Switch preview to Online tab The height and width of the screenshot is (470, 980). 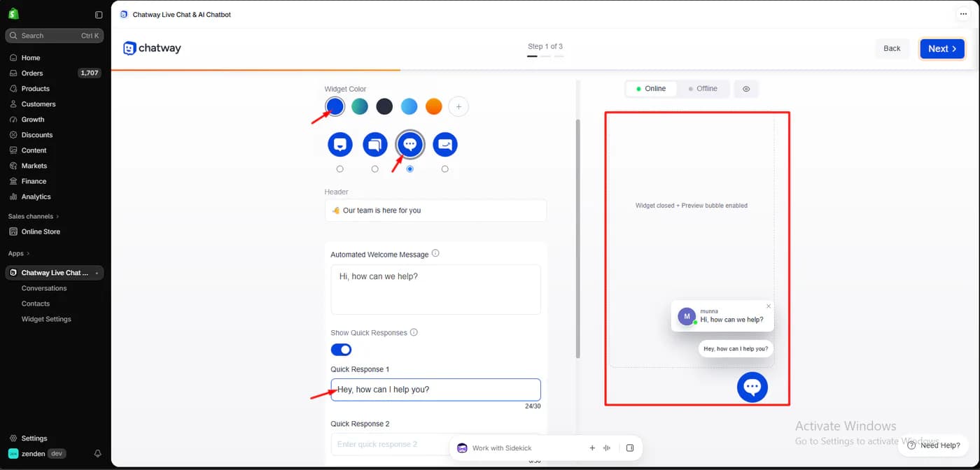[x=651, y=89]
